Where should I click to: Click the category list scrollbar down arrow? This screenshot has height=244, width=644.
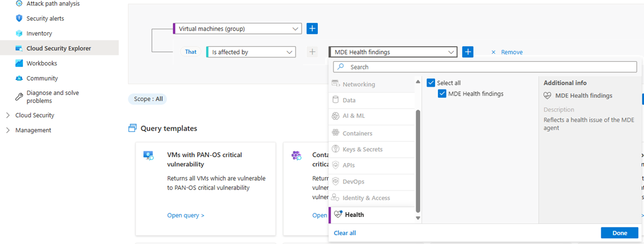click(418, 218)
